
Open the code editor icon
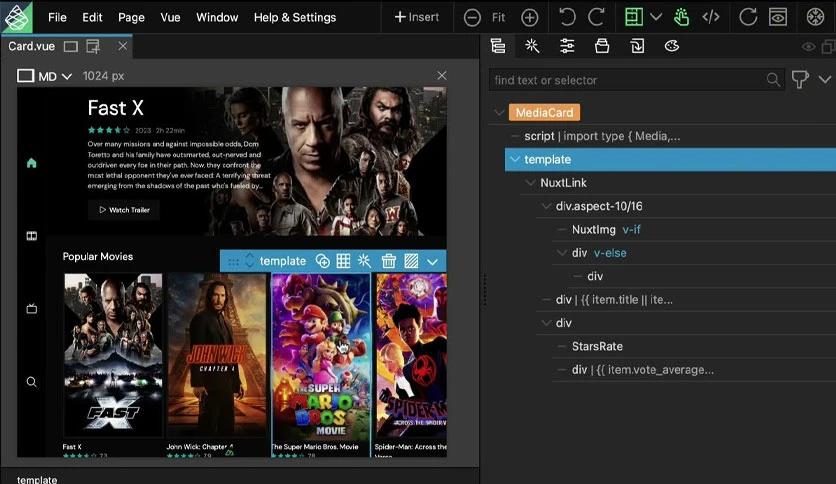(x=711, y=17)
